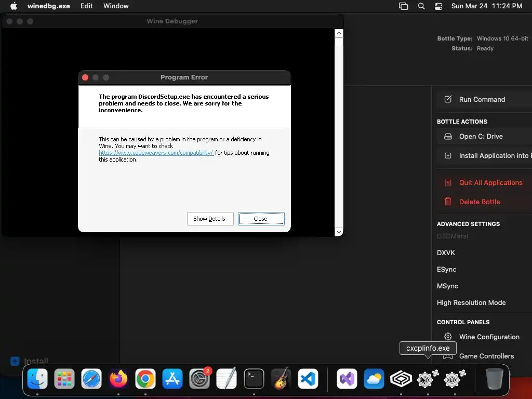Click the cxcplinfo.exe gear icon in Dock

428,379
